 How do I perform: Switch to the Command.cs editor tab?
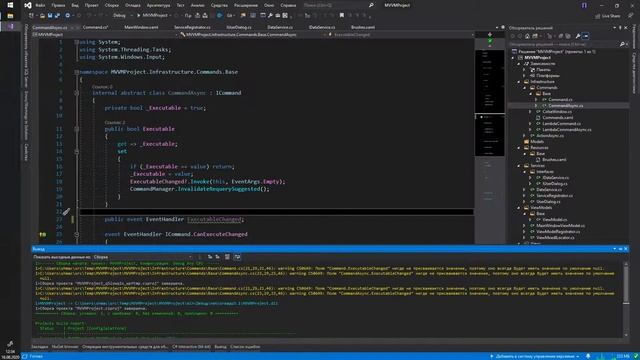click(96, 27)
